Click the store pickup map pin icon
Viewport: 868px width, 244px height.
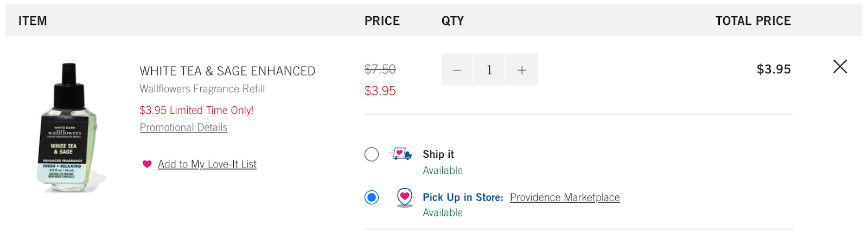pos(405,197)
